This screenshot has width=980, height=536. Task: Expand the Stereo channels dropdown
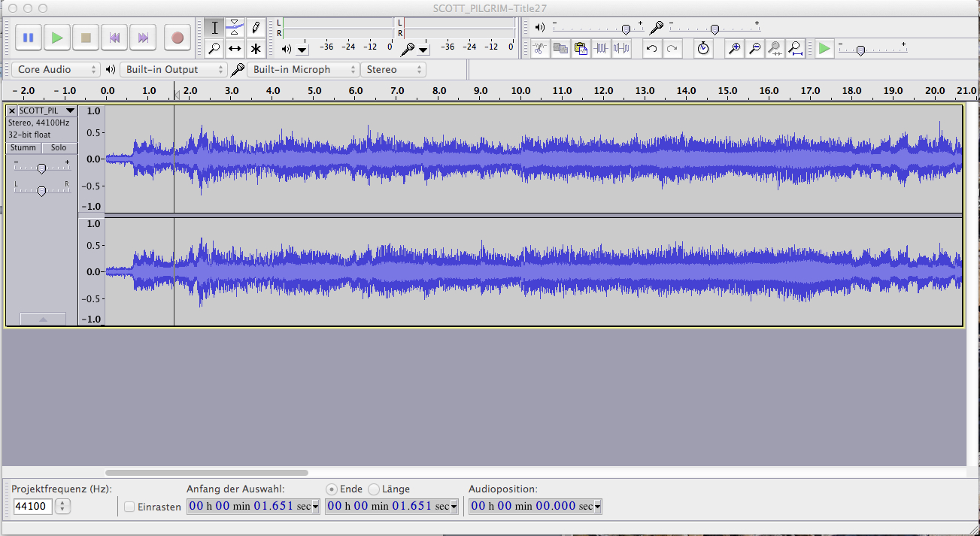tap(393, 69)
